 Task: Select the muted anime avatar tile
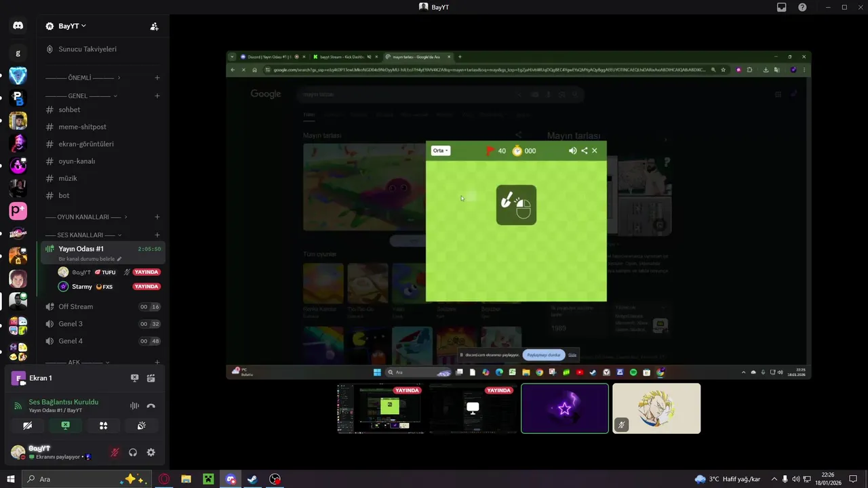point(656,408)
